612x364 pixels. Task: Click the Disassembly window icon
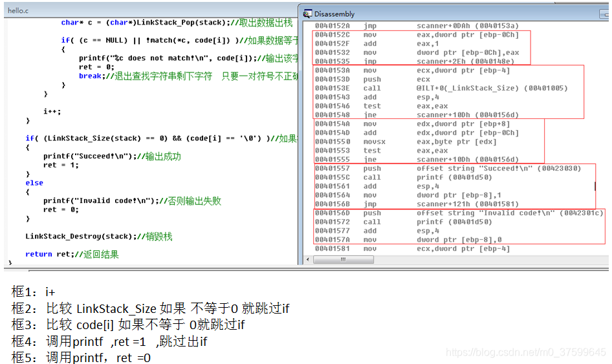tap(307, 14)
